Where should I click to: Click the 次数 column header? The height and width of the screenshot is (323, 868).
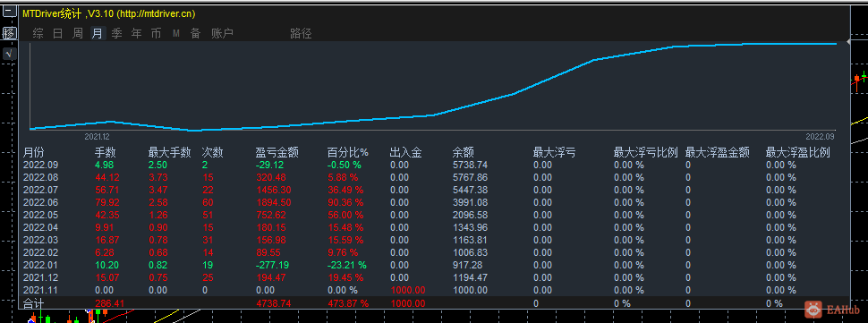coord(213,153)
